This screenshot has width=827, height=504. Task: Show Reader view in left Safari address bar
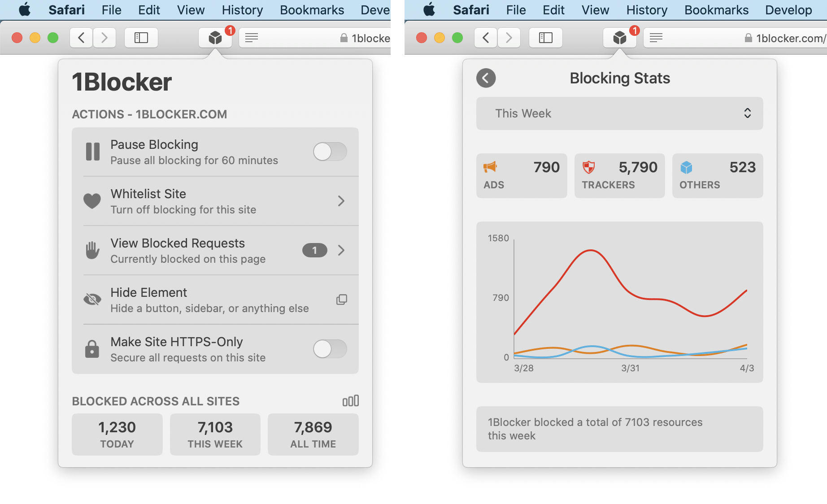click(252, 38)
